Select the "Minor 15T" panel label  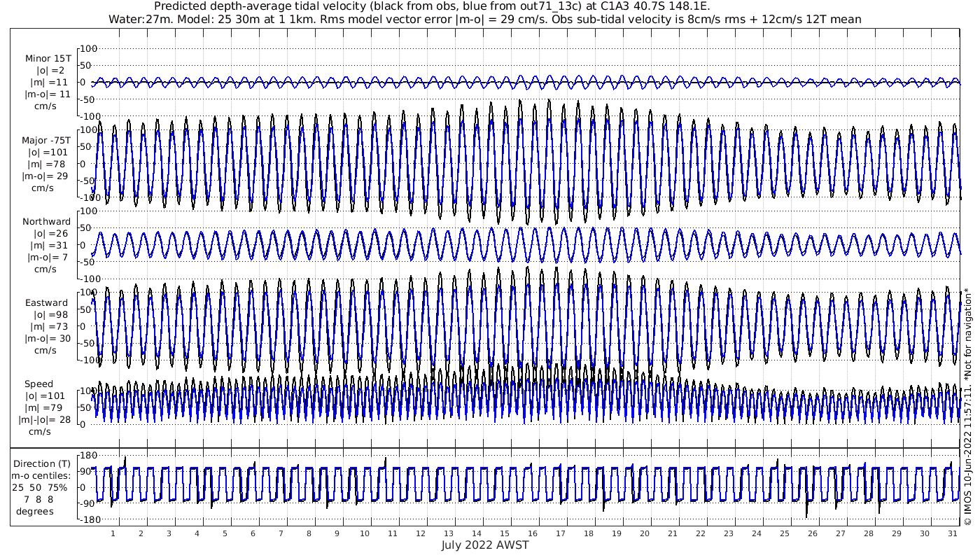tap(48, 59)
